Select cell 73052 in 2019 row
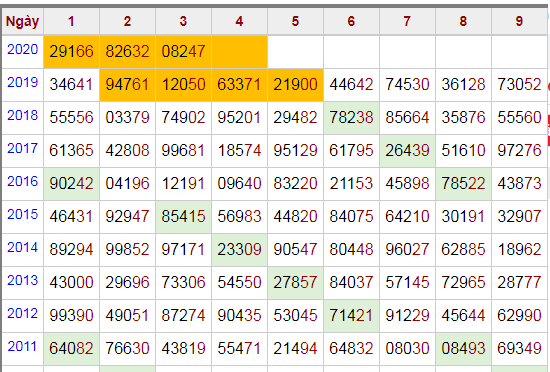 519,84
